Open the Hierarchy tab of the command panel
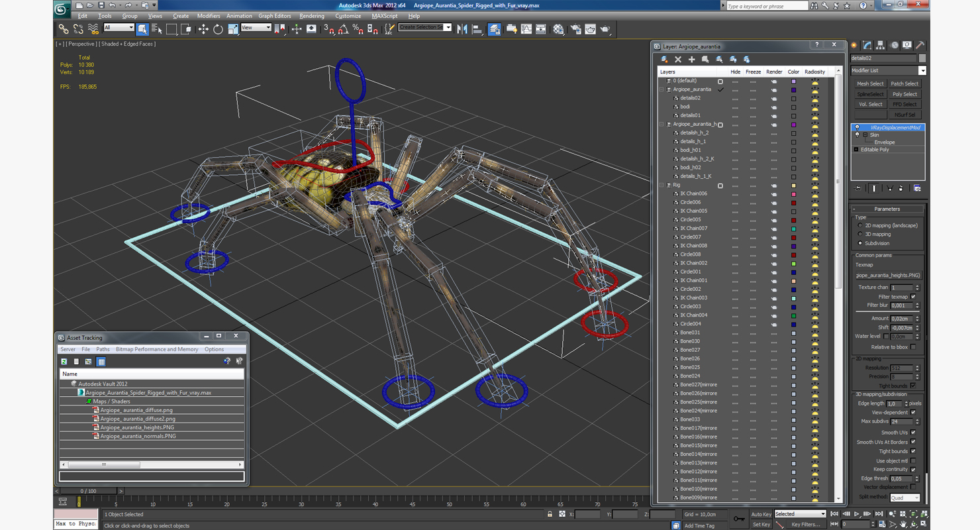 coord(881,46)
